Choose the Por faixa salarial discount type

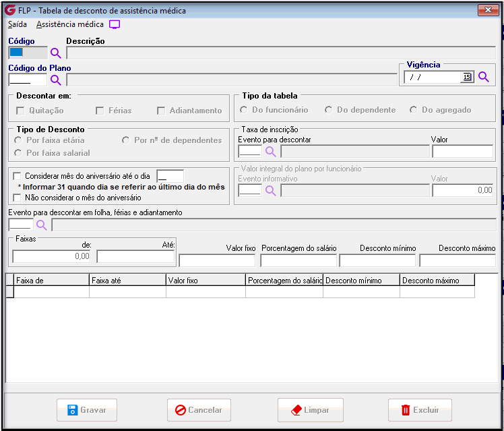pos(18,153)
